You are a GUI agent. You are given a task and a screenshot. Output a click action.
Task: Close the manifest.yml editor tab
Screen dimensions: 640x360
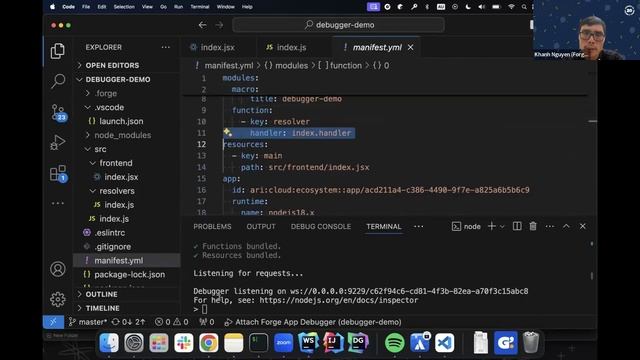click(410, 47)
